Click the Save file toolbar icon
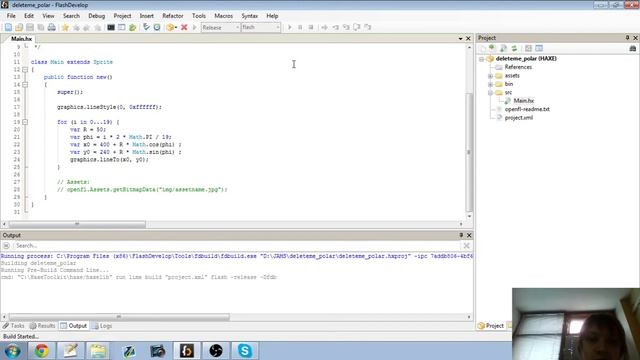 click(30, 27)
